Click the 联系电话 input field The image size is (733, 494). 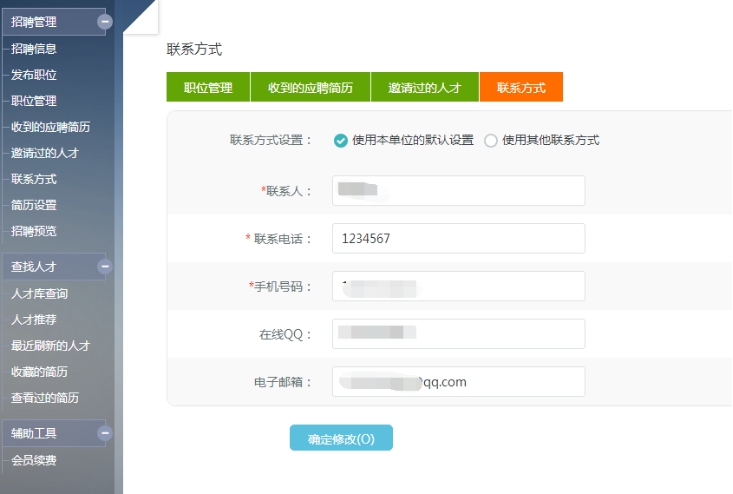[x=458, y=239]
